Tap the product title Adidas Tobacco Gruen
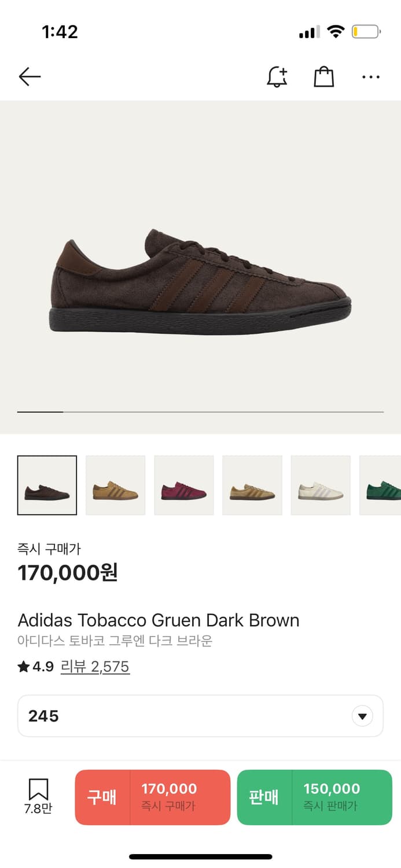Screen dimensions: 401x868 pyautogui.click(x=159, y=620)
